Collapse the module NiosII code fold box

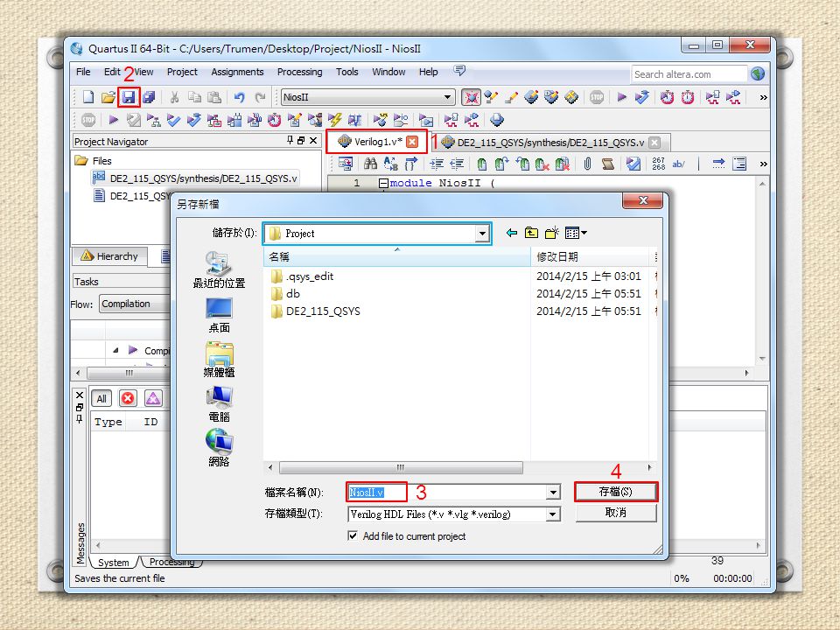[x=383, y=183]
